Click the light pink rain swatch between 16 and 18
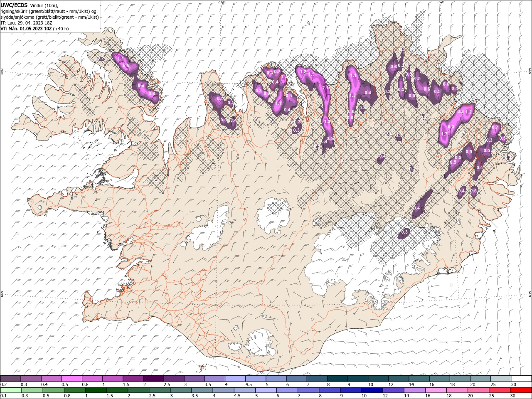Screen dimensions: 532x399 click(437, 390)
